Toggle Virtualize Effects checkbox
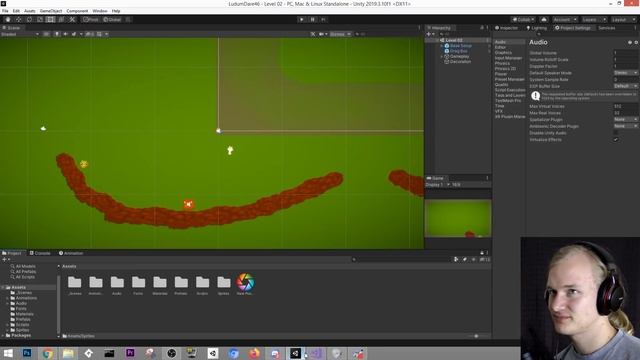 616,140
